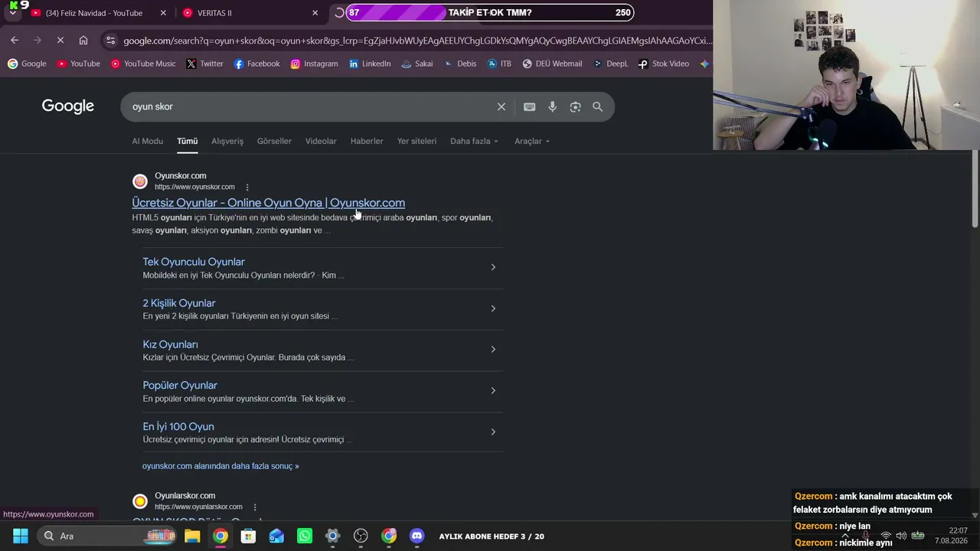Open Settings gear on the taskbar
980x551 pixels.
click(332, 536)
